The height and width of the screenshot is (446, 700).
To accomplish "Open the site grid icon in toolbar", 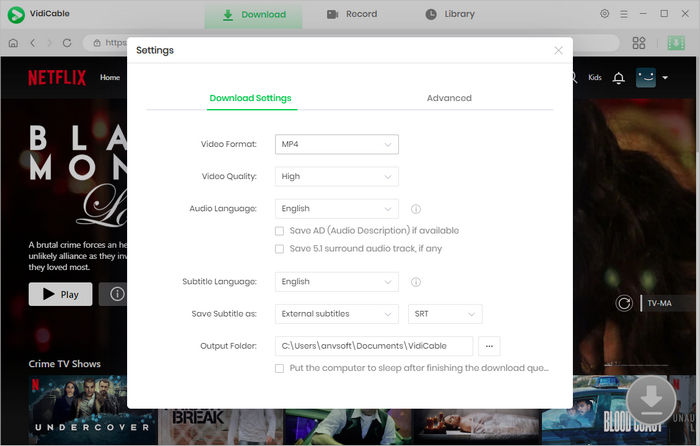I will pyautogui.click(x=639, y=43).
